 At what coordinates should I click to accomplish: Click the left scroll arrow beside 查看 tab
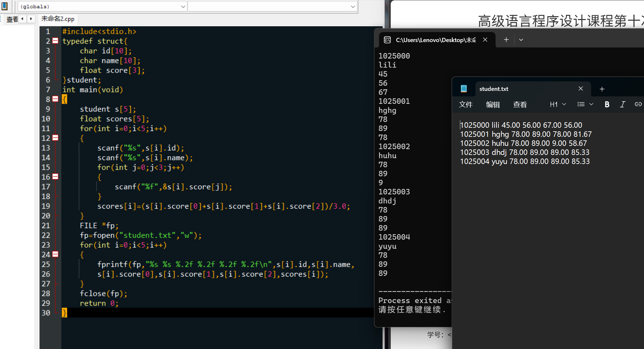click(22, 19)
